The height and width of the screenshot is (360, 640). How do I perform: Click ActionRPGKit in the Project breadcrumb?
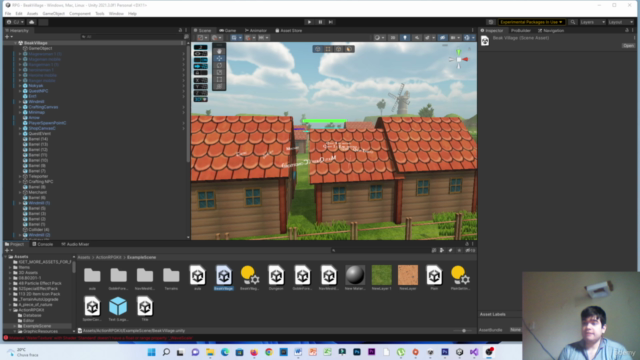pyautogui.click(x=109, y=257)
